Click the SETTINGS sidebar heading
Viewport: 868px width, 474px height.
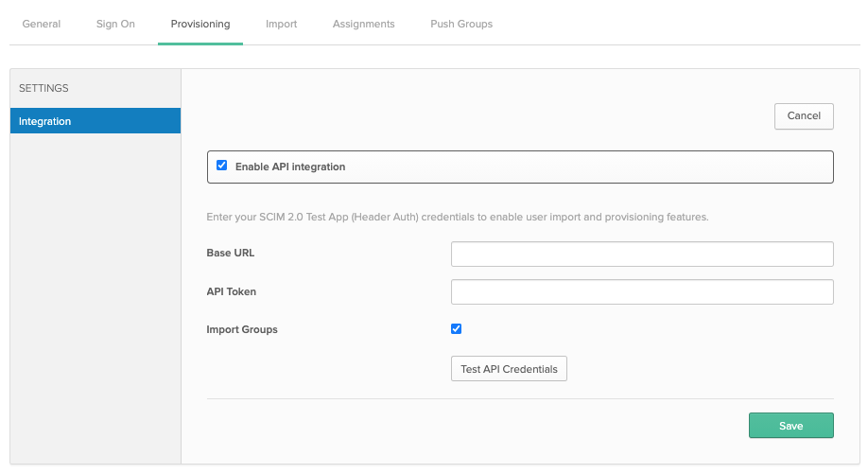click(43, 88)
